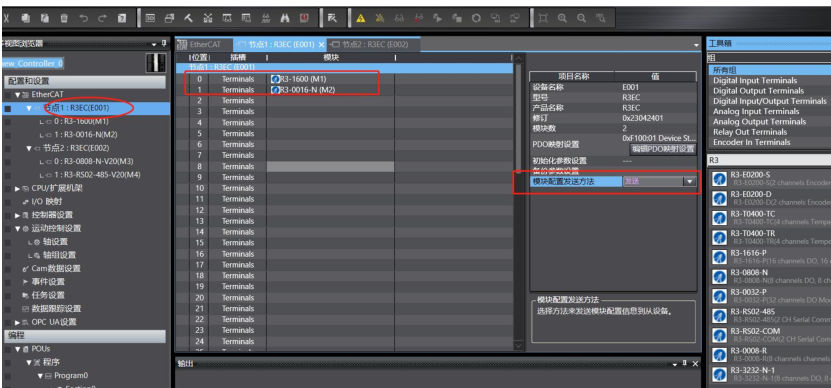
Task: Select the Analog Output Terminals group
Action: coord(759,122)
